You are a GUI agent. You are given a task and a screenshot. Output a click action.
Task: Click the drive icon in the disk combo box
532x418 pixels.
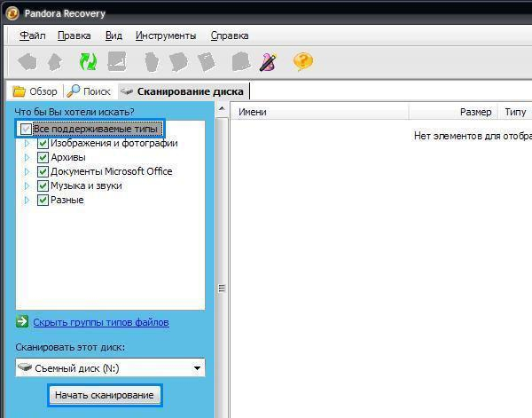25,367
